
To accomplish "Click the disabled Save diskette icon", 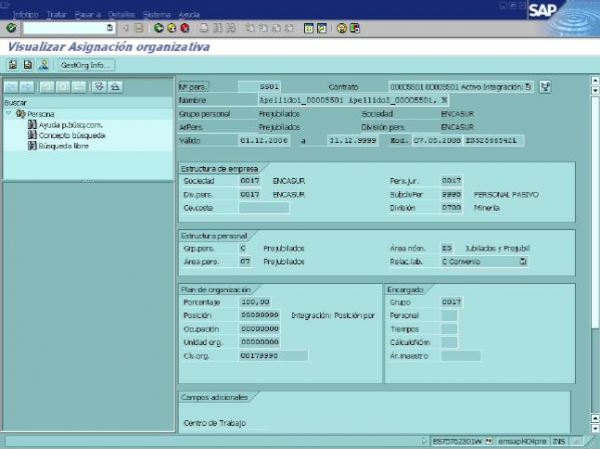I will tap(139, 28).
